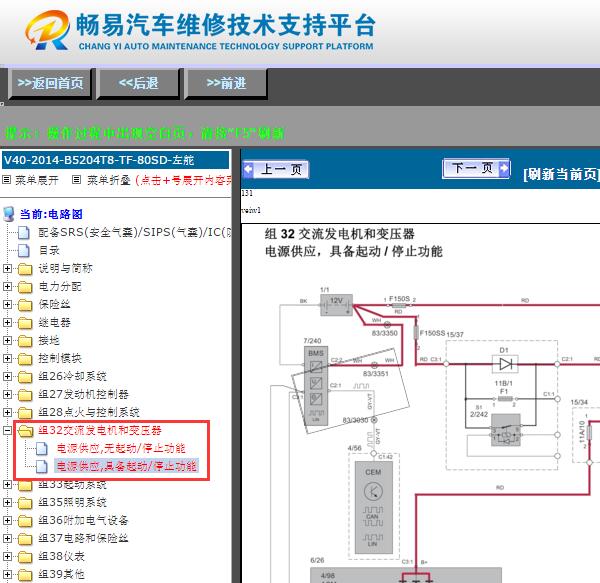Click the BMS module in wiring diagram
This screenshot has height=583, width=600.
(316, 386)
